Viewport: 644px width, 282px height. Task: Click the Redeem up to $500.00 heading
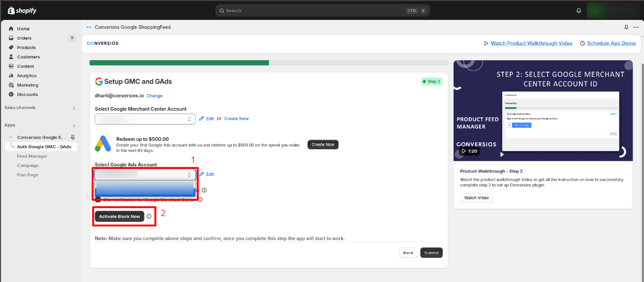click(142, 139)
